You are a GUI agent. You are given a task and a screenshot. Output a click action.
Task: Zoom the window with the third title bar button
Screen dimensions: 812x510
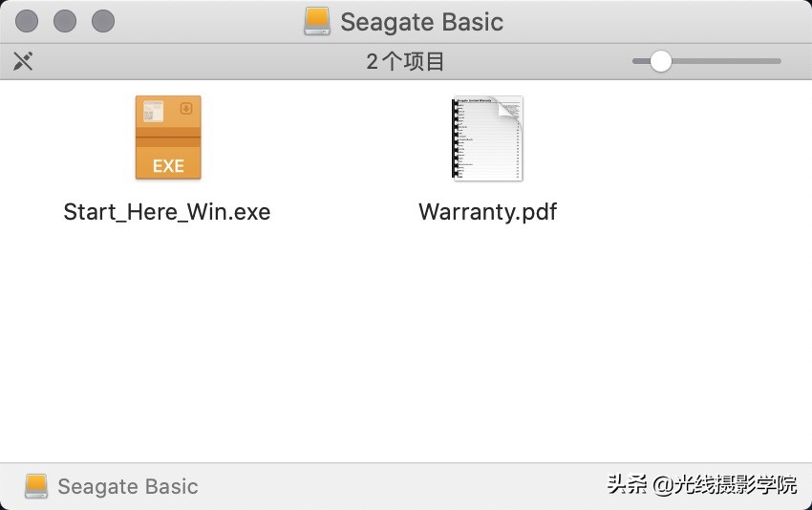click(x=102, y=21)
